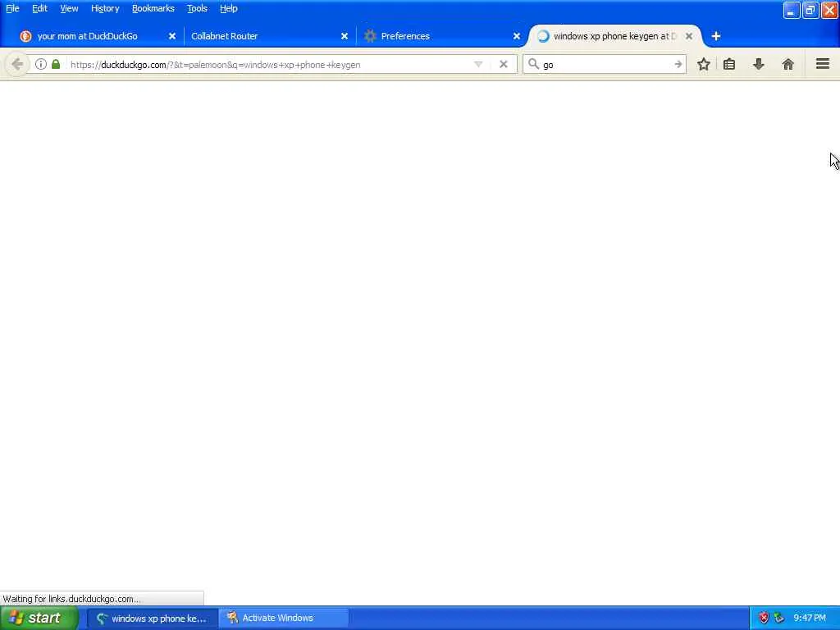Open a new tab with the plus button
The width and height of the screenshot is (840, 630).
click(x=715, y=36)
